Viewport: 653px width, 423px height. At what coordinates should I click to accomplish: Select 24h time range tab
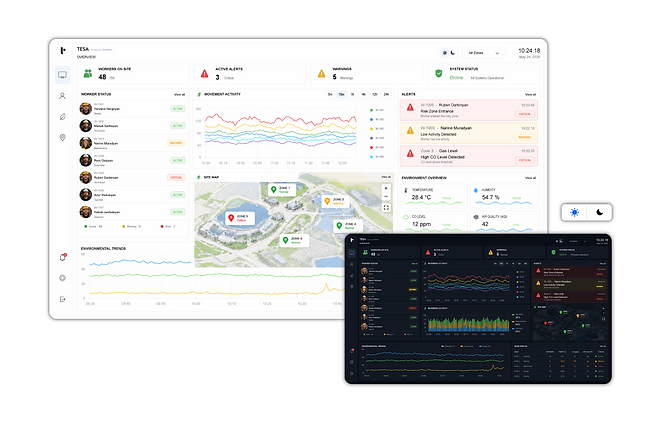[386, 95]
